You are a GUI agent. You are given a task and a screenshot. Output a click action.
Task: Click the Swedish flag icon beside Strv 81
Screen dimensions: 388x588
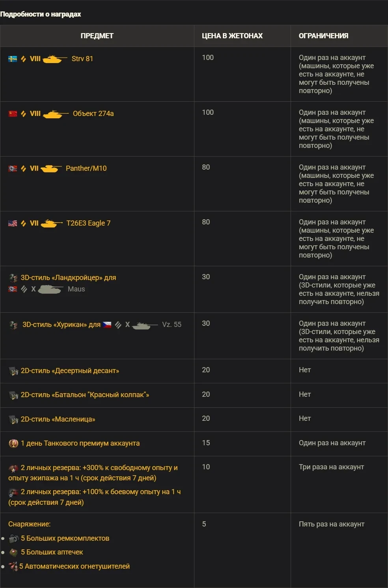click(13, 59)
